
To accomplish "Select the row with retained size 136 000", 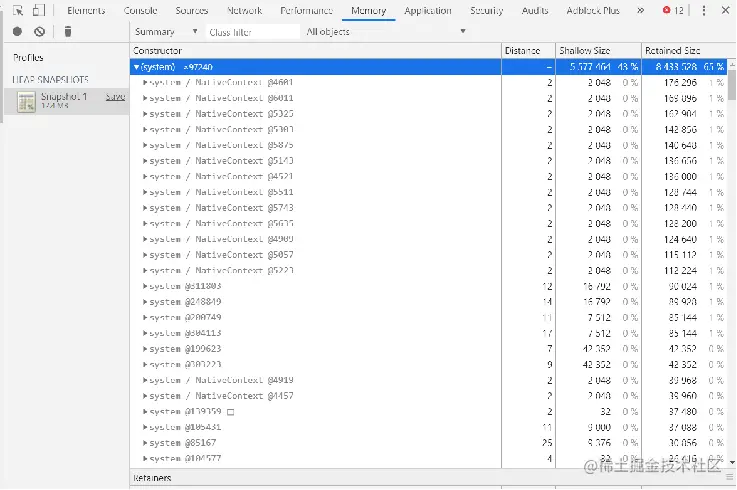I will (x=429, y=177).
